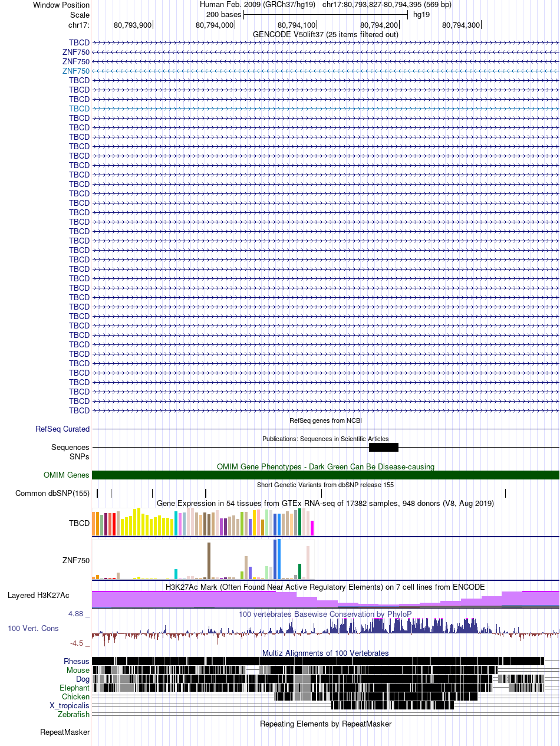Open '100 vertebrates Basewise Conservation by PhyloP' title
The image size is (560, 746).
325,614
